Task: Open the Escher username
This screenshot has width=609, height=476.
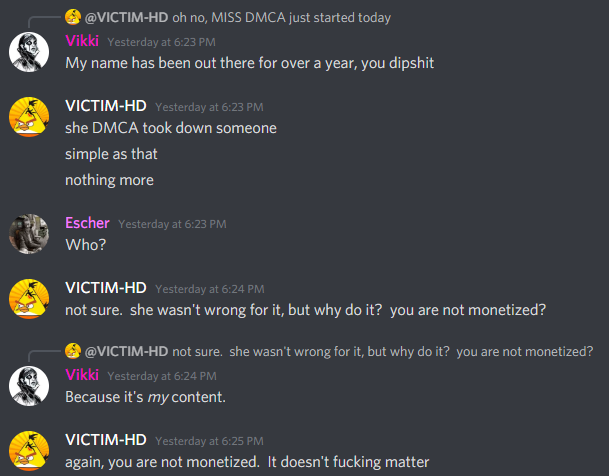Action: (x=87, y=223)
